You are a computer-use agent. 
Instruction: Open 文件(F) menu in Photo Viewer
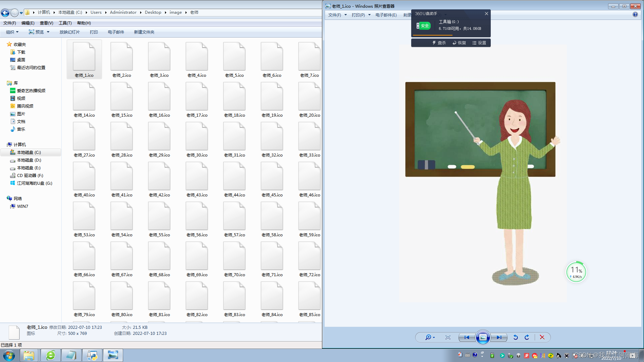[x=337, y=15]
